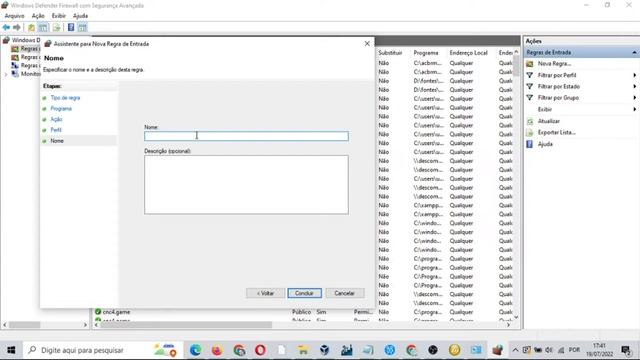The width and height of the screenshot is (640, 360).
Task: Click the Firewall app icon in the taskbar
Action: pos(497,350)
